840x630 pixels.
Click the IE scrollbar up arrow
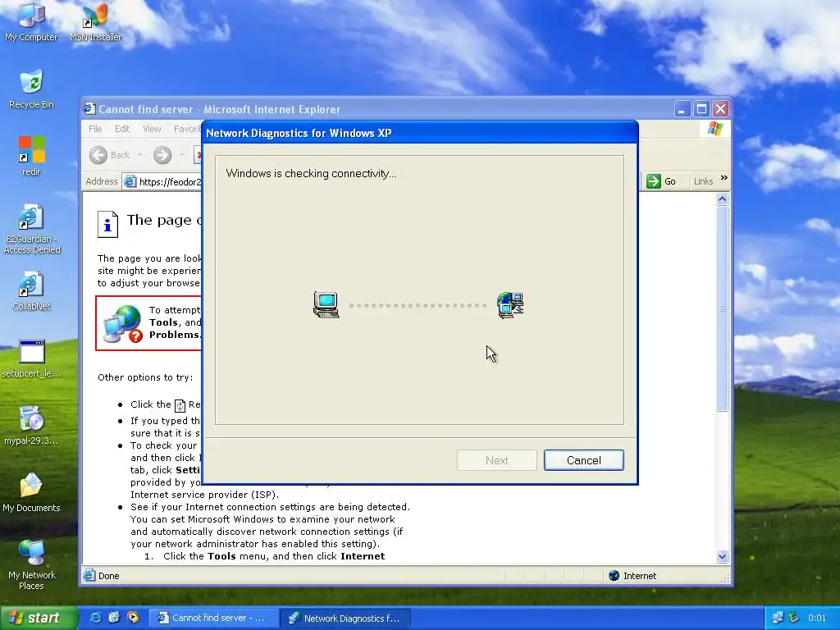722,199
